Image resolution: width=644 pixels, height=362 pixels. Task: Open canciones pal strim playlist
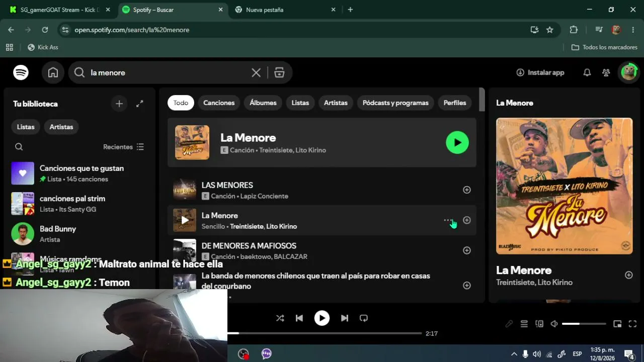pyautogui.click(x=79, y=204)
